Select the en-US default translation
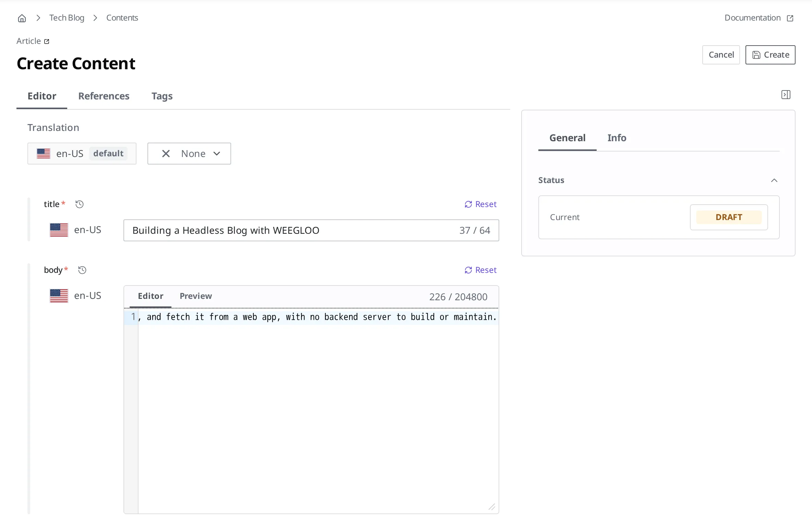This screenshot has height=521, width=812. pos(82,154)
